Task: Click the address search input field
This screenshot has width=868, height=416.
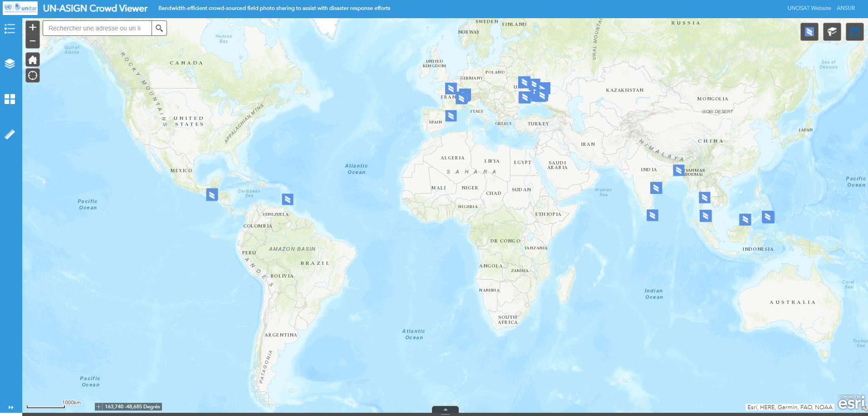Action: point(97,28)
